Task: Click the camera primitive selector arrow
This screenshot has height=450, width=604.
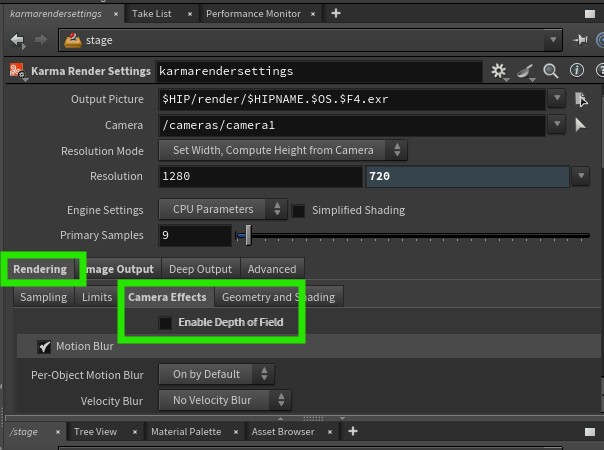Action: click(x=581, y=125)
